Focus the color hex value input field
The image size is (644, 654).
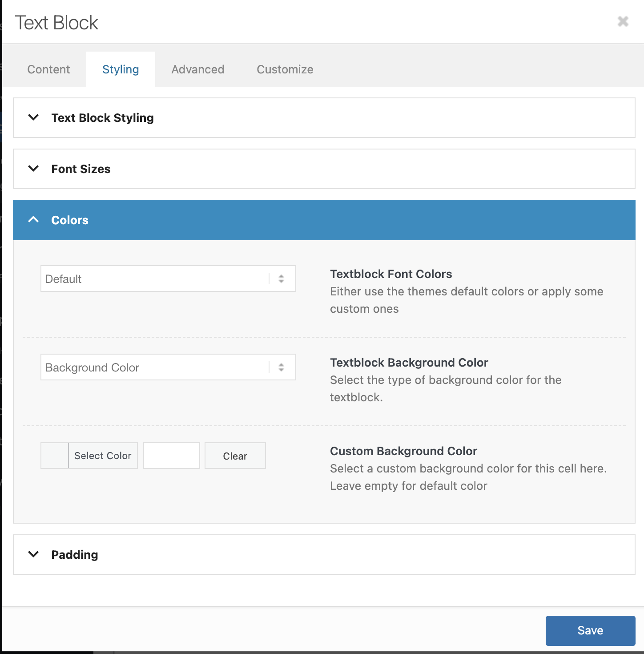[x=172, y=456]
